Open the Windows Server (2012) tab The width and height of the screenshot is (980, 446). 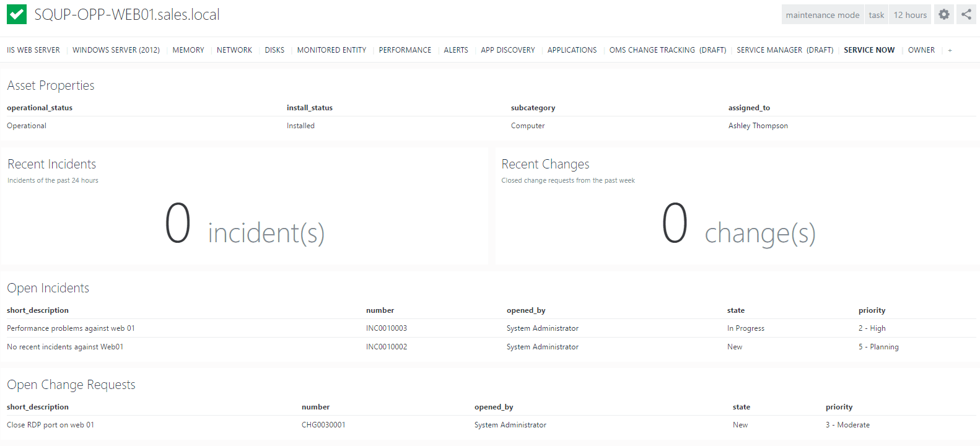click(x=116, y=50)
